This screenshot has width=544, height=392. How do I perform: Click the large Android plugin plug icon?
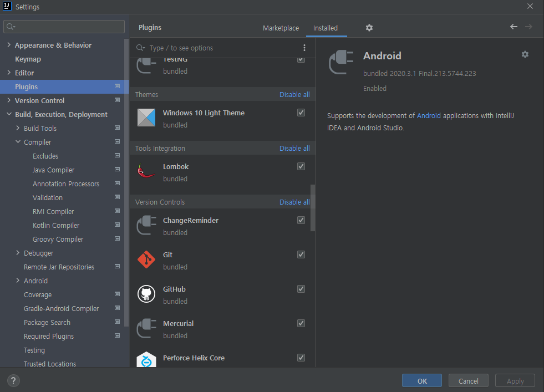click(x=341, y=62)
